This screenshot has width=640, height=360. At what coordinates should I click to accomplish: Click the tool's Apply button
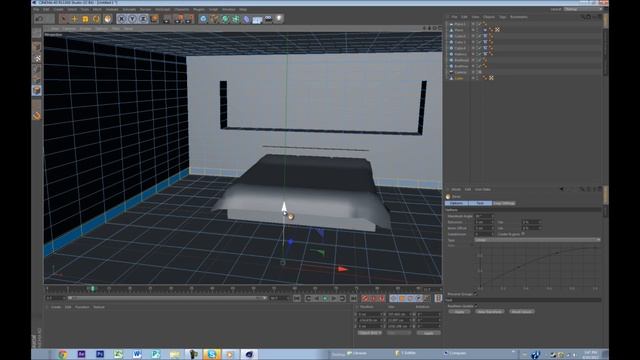pos(459,311)
